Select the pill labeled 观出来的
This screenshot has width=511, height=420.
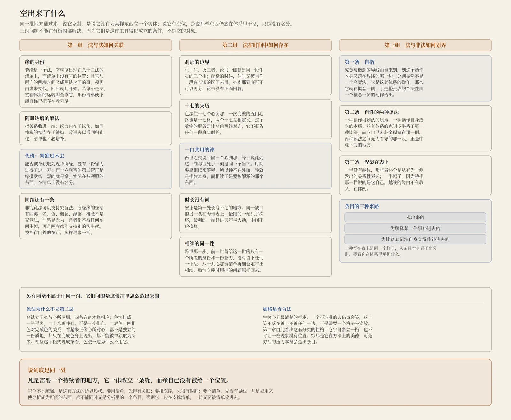[x=415, y=218]
